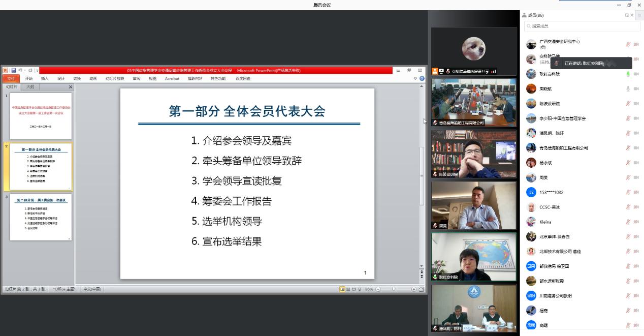
Task: Switch to Slide Sorter view in status bar
Action: click(x=348, y=288)
